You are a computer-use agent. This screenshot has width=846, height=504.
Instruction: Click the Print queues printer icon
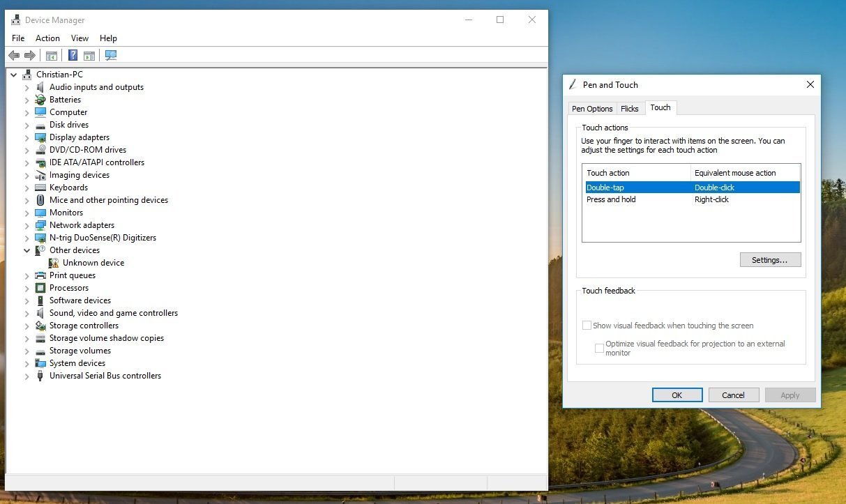[x=40, y=275]
